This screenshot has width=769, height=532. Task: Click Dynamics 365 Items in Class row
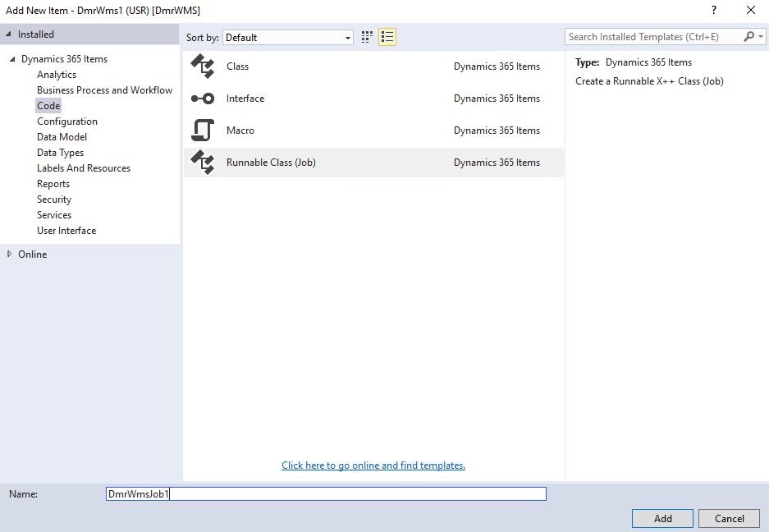pyautogui.click(x=497, y=66)
